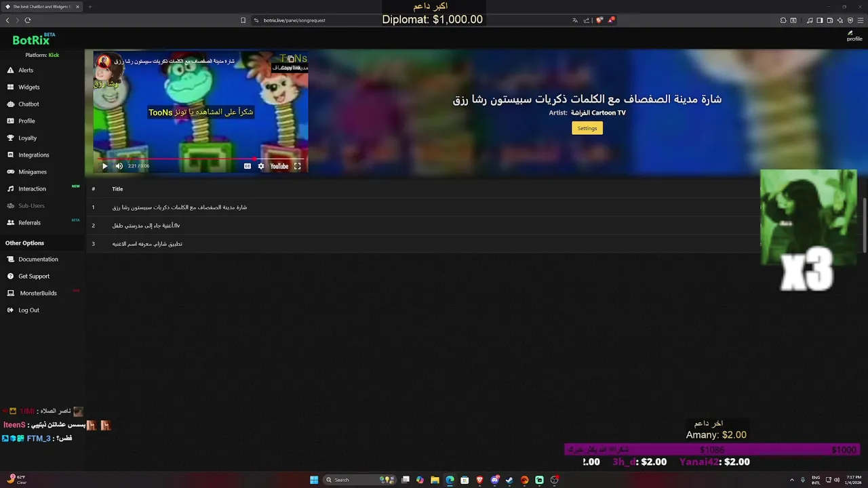Open Task View from taskbar
Screen dimensions: 868x488
(x=405, y=480)
